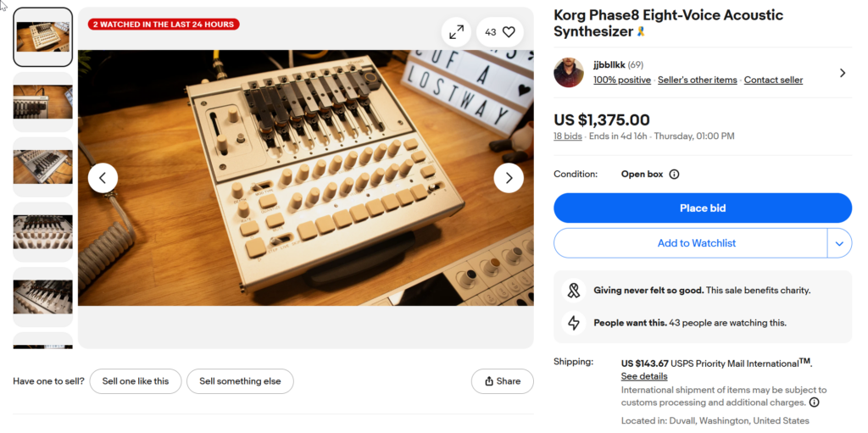
Task: Go to previous photo with left arrow
Action: tap(103, 178)
